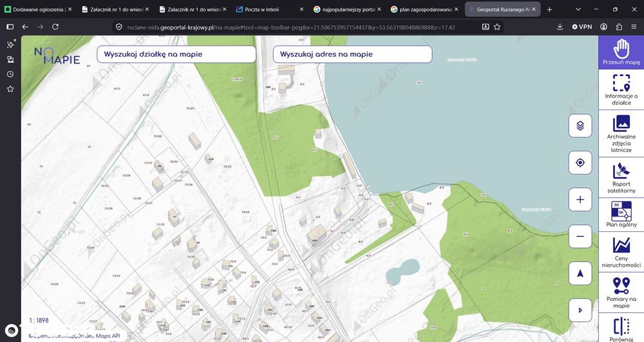
Task: Close the Geoportal Rucianego tab
Action: [x=533, y=9]
